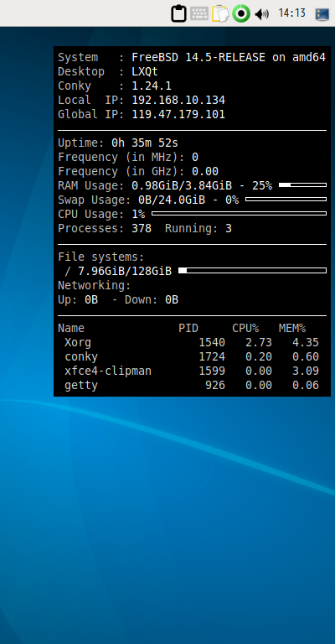The image size is (335, 644).
Task: Click the Local IP address 192.168.10.134
Action: pyautogui.click(x=178, y=100)
